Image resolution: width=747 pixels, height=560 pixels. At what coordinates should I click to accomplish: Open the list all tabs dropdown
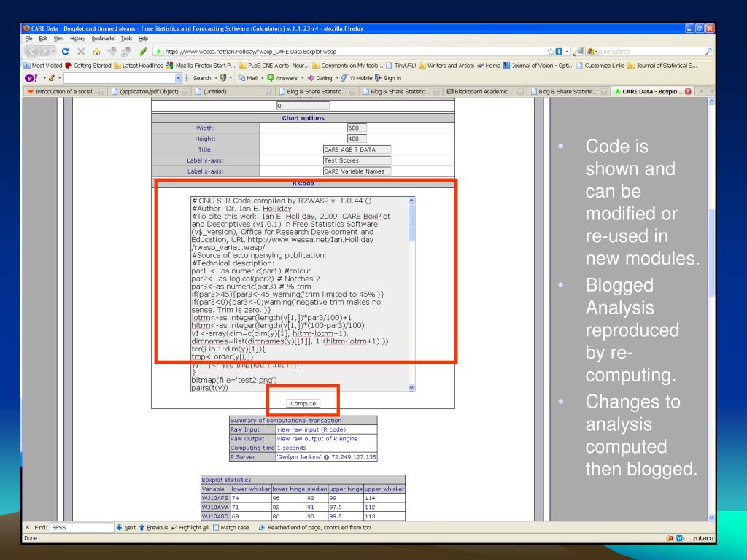[712, 91]
